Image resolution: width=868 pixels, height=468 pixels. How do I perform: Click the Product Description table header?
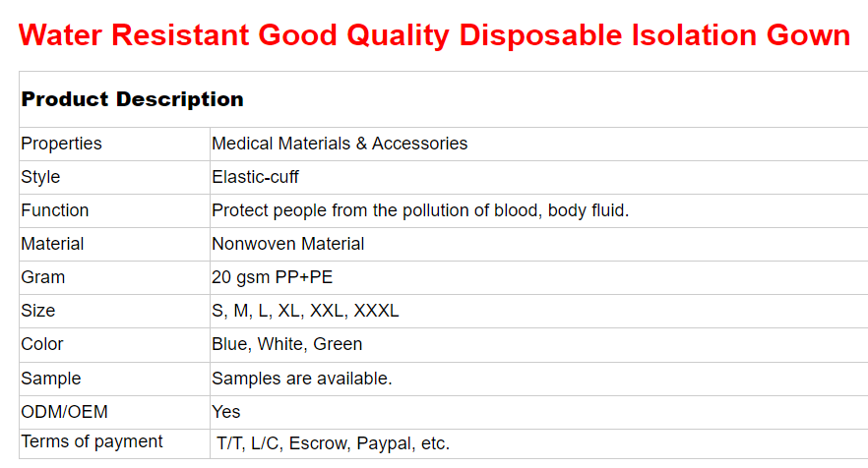(132, 99)
